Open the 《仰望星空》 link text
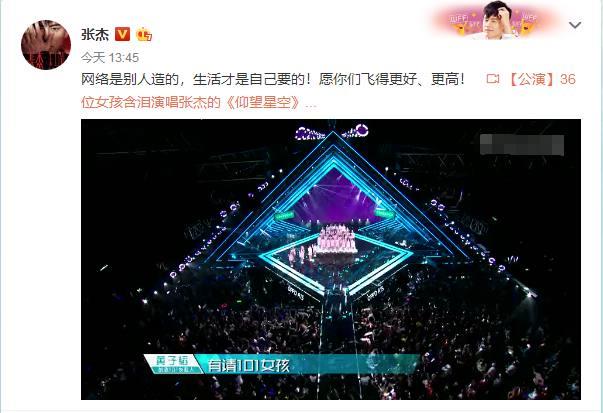Viewport: 603px width, 413px height. coord(262,102)
